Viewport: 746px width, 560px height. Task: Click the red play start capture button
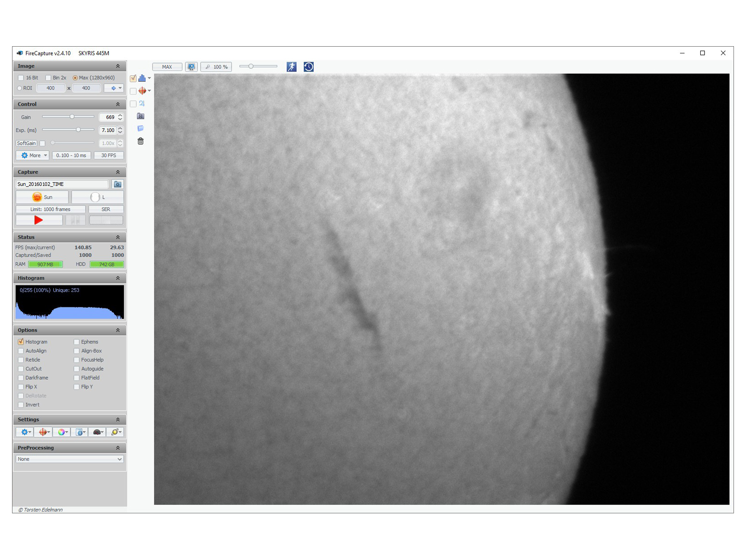pyautogui.click(x=39, y=220)
